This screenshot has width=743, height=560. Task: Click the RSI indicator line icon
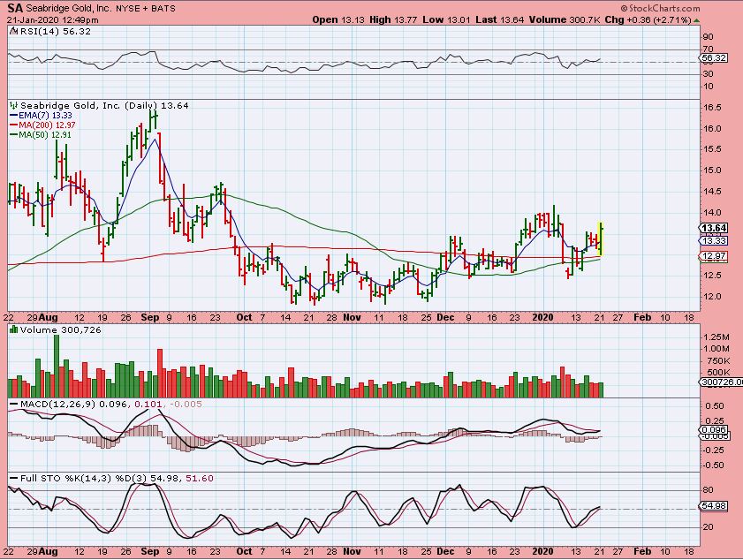pyautogui.click(x=14, y=31)
